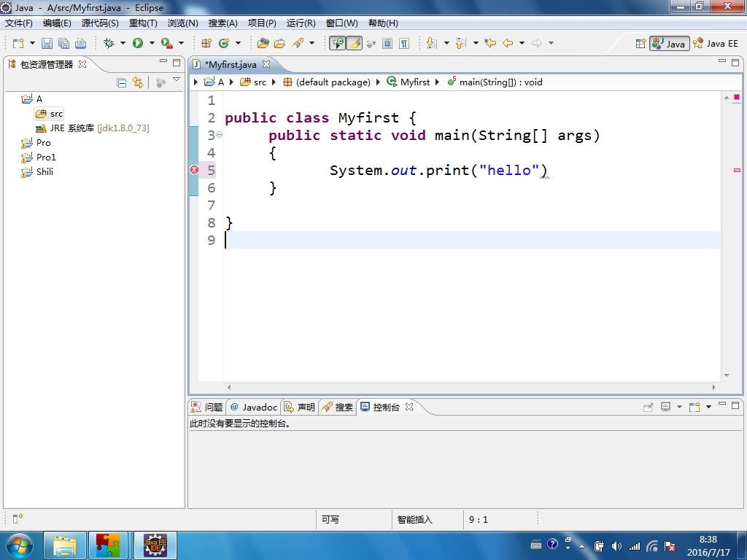747x560 pixels.
Task: Toggle Mark Occurrences highlighter button
Action: tap(354, 43)
